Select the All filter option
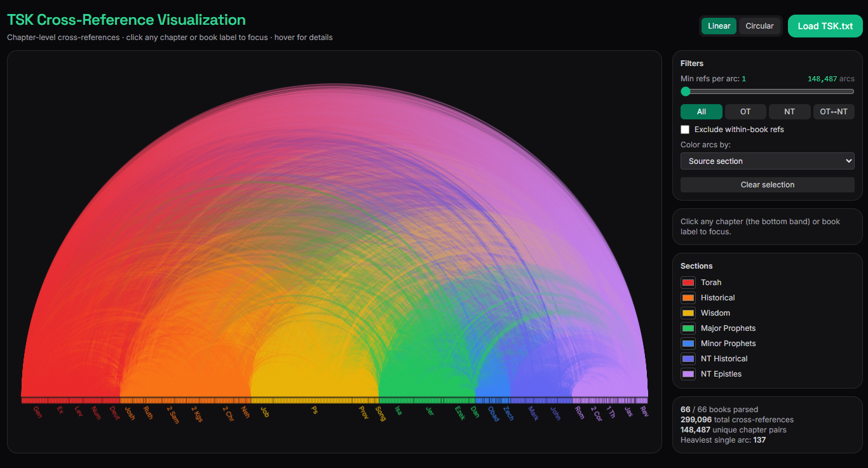 (x=702, y=112)
